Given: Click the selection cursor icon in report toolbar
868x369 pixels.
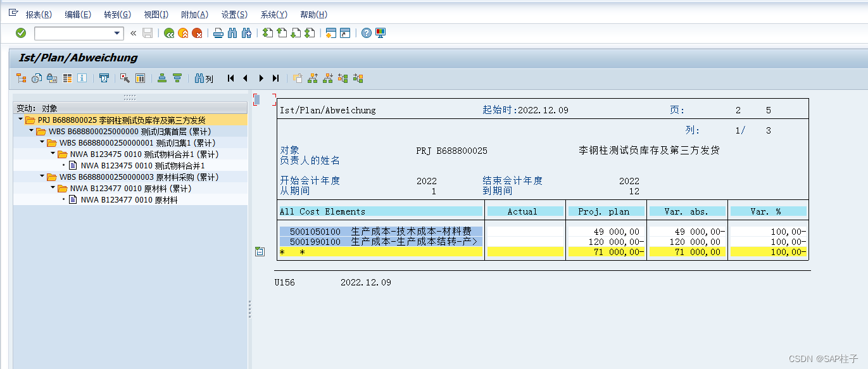Looking at the screenshot, I should (125, 78).
